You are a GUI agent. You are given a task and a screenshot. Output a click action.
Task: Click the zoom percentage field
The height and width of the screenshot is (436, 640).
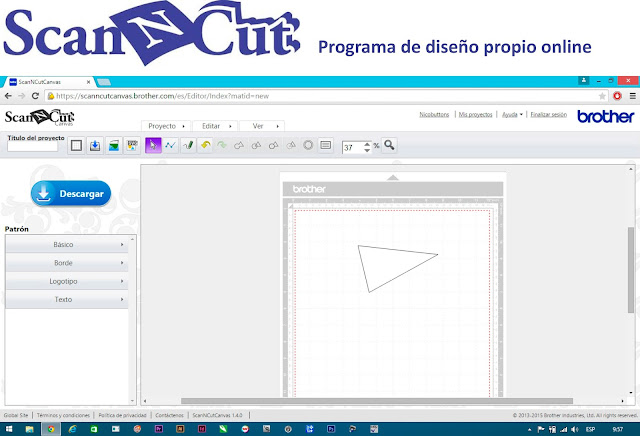tap(353, 147)
